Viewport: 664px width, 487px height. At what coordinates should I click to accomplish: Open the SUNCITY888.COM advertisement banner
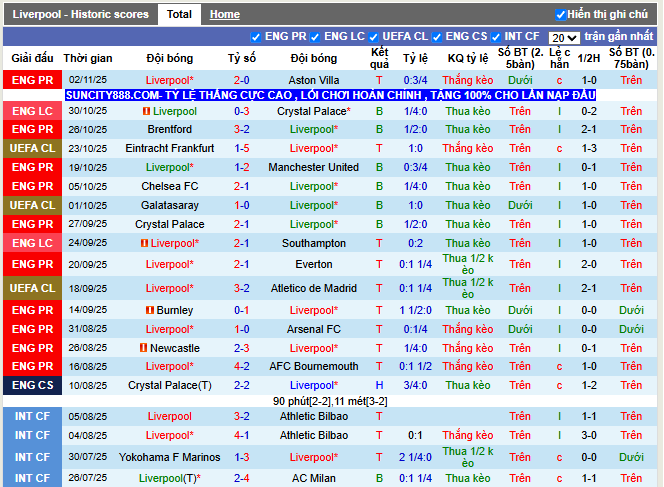[330, 95]
